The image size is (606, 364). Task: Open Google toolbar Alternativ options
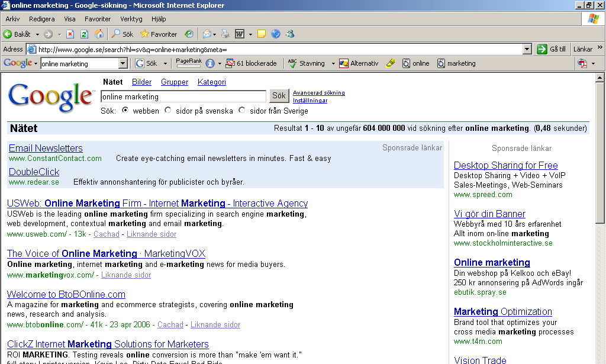[x=359, y=63]
